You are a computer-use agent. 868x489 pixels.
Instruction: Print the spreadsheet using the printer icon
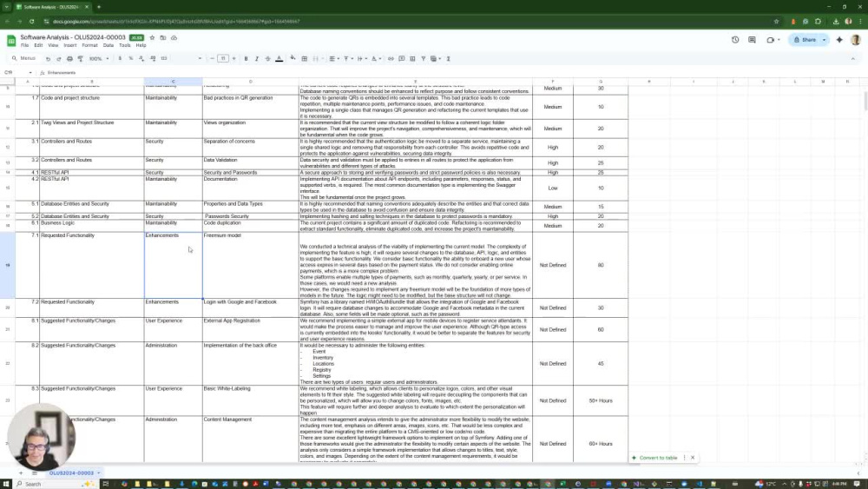(x=69, y=59)
